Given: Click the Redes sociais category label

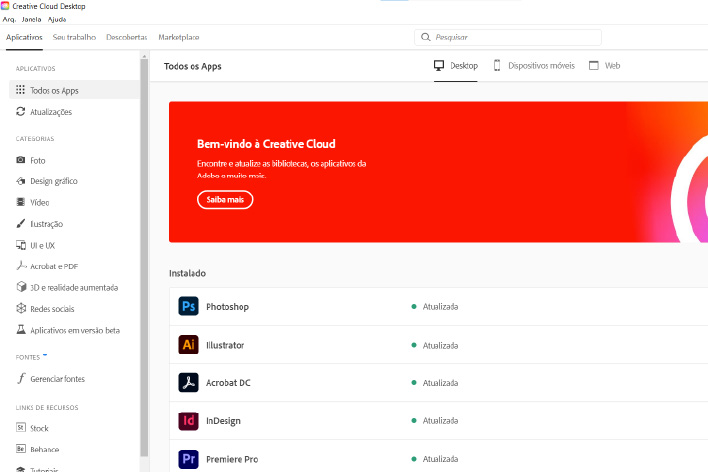Looking at the screenshot, I should click(52, 309).
